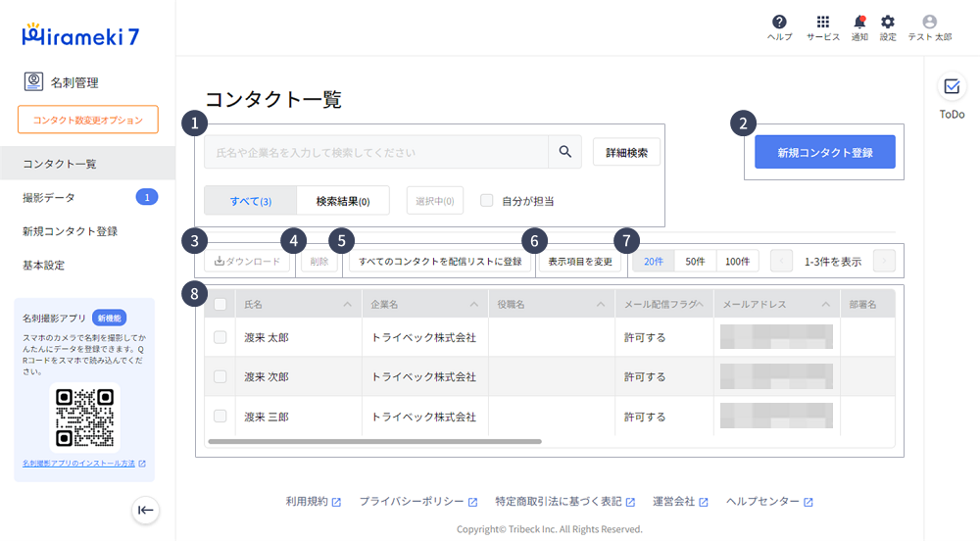Open the settings gear icon
Viewport: 980px width, 541px height.
point(888,22)
